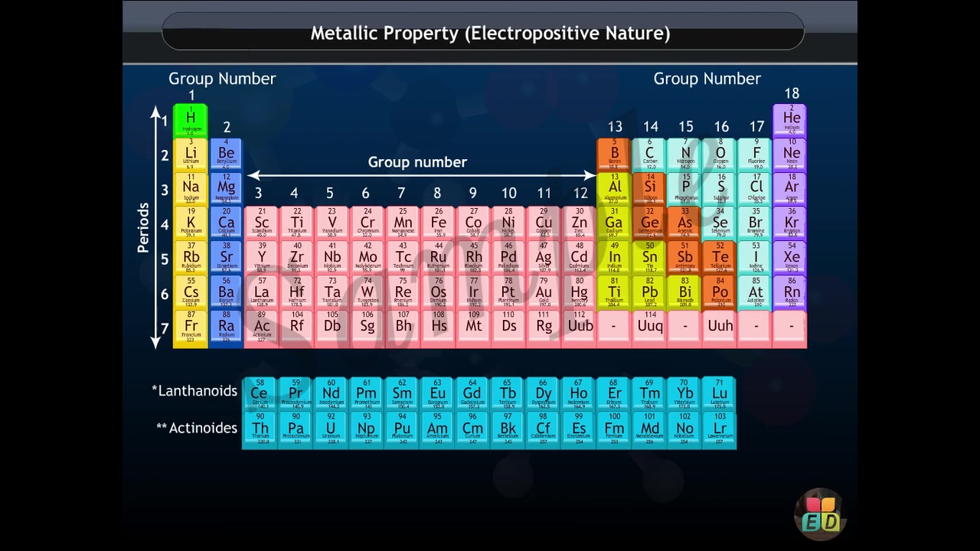This screenshot has width=980, height=551.
Task: Select the Francium (Fr) tile
Action: (x=191, y=328)
